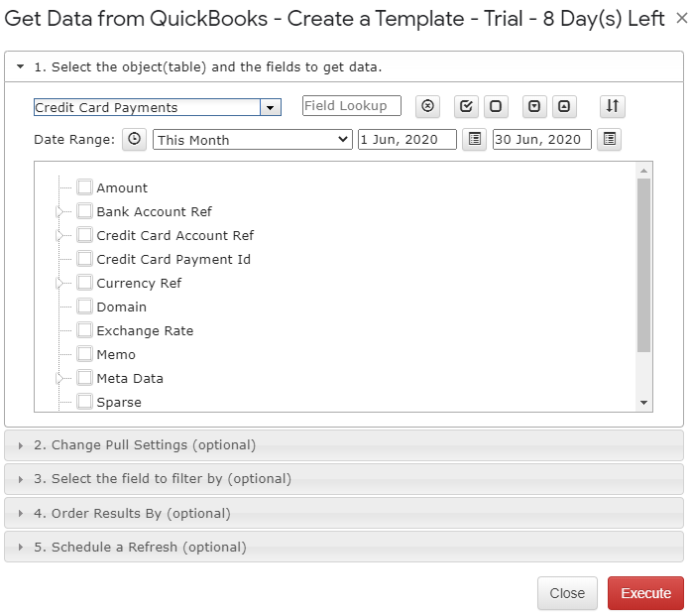Check the Amount field checkbox

(84, 187)
